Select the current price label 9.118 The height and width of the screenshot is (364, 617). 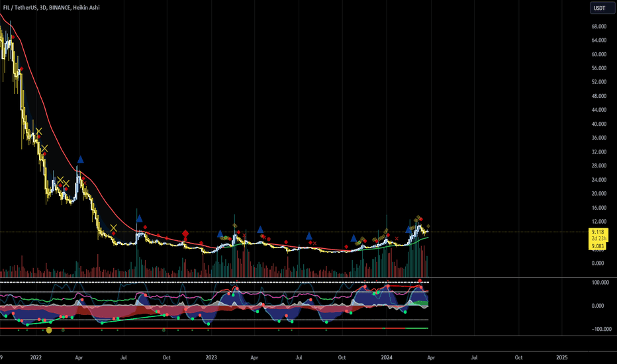click(598, 232)
